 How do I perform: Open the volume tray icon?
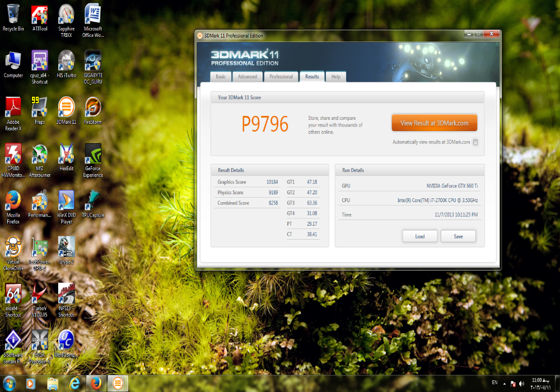[522, 384]
